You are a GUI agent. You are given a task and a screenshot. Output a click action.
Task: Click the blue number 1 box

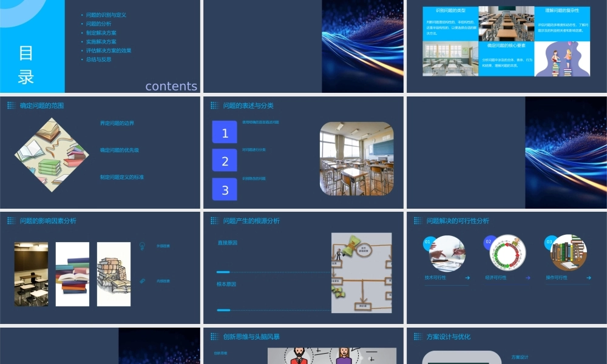225,132
